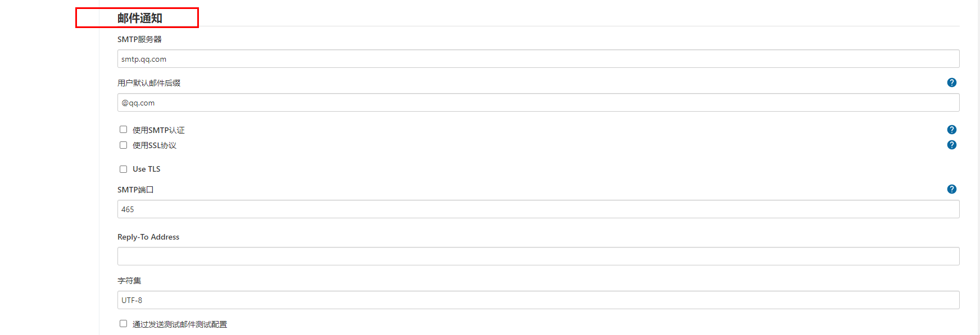Viewport: 980px width, 335px height.
Task: Focus the SMTP服务器 field with smtp.qq.com
Action: (538, 59)
